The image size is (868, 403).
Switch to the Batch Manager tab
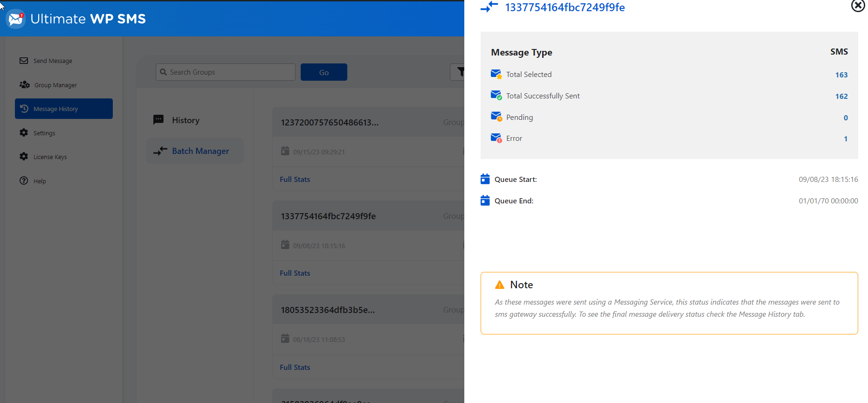(195, 151)
